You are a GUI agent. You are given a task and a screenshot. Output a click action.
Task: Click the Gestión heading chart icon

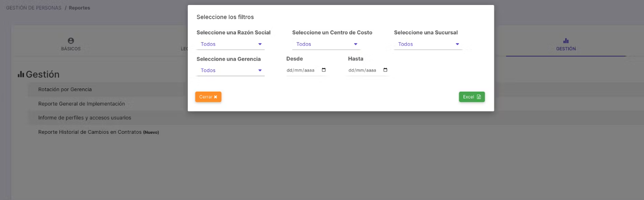coord(21,74)
